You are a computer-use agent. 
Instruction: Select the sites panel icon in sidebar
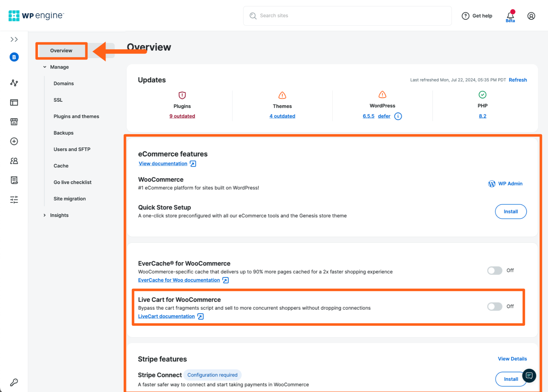pyautogui.click(x=14, y=102)
